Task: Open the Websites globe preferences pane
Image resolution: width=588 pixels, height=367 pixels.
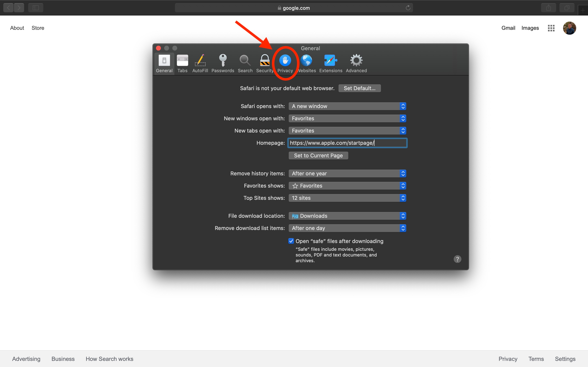Action: pos(307,63)
